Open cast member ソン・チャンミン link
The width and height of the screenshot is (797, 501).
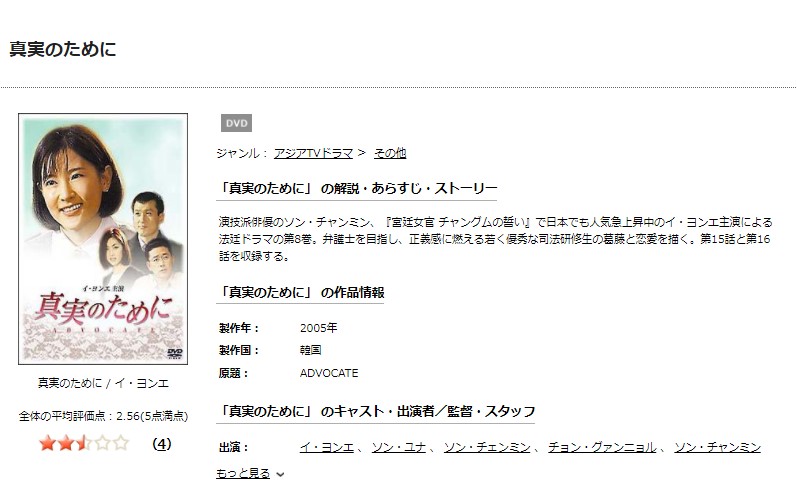point(717,447)
